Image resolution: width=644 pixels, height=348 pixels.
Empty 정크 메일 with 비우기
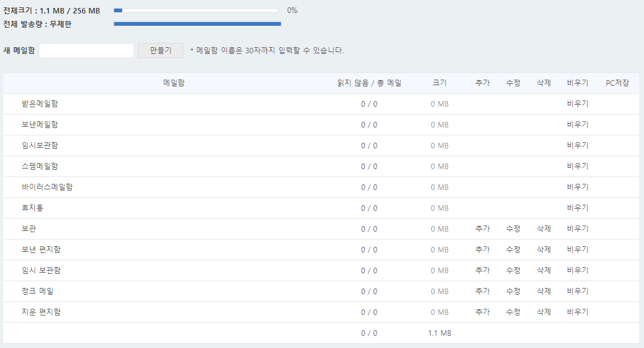click(x=578, y=291)
